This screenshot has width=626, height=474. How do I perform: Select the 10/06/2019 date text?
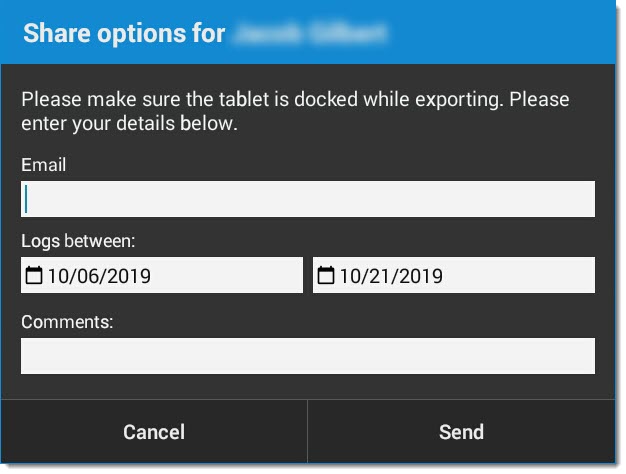(99, 276)
